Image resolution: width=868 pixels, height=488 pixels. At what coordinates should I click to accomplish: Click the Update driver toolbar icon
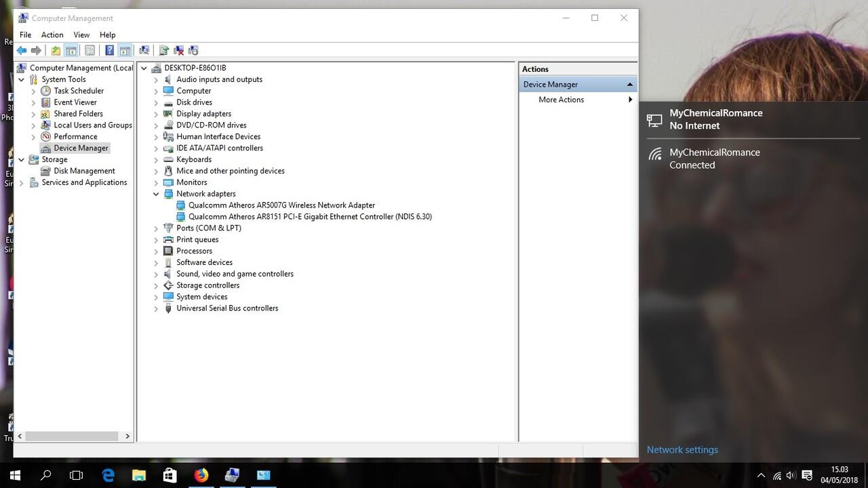(x=163, y=50)
